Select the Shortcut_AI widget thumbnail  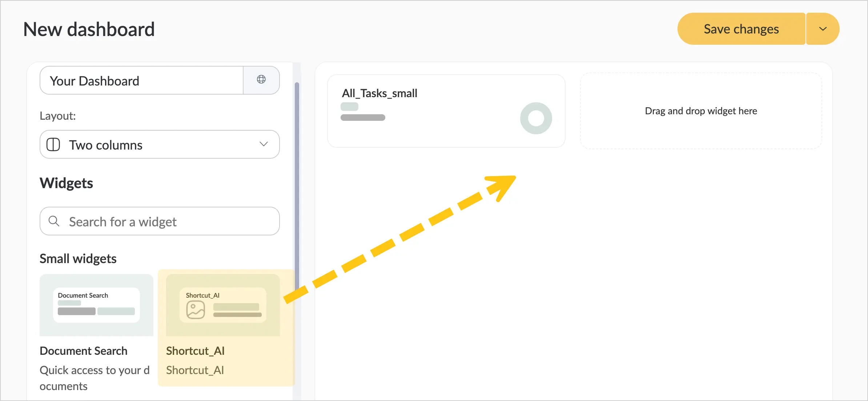point(223,305)
